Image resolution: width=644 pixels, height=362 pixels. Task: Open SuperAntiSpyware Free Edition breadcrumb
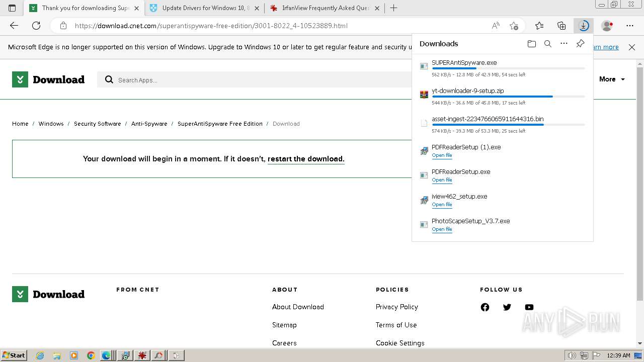(x=220, y=124)
